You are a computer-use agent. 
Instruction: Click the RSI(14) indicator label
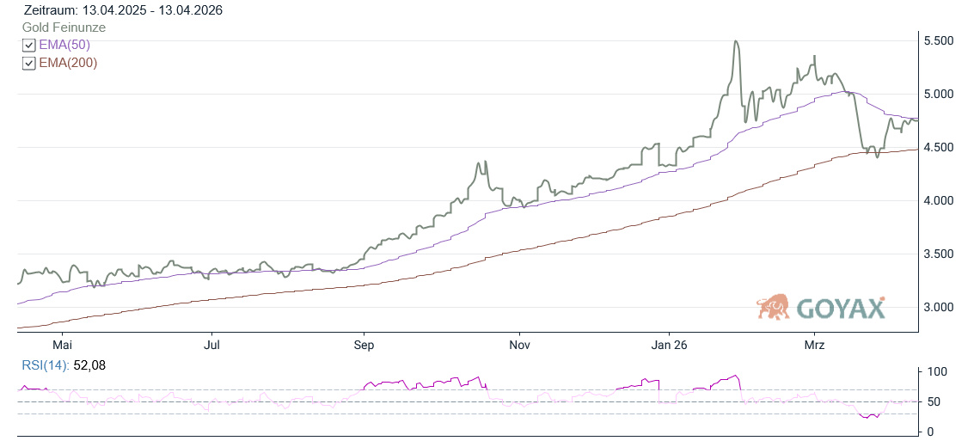point(45,365)
